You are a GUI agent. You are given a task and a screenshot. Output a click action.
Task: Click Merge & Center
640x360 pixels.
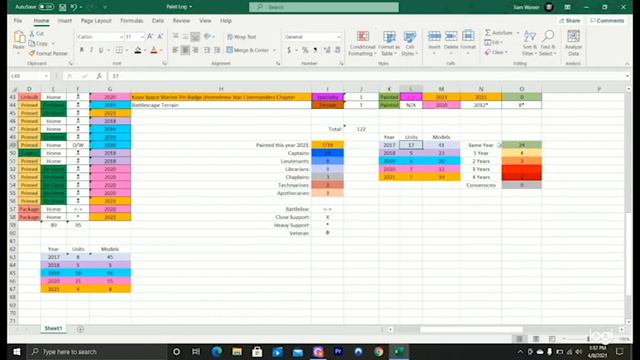(248, 50)
